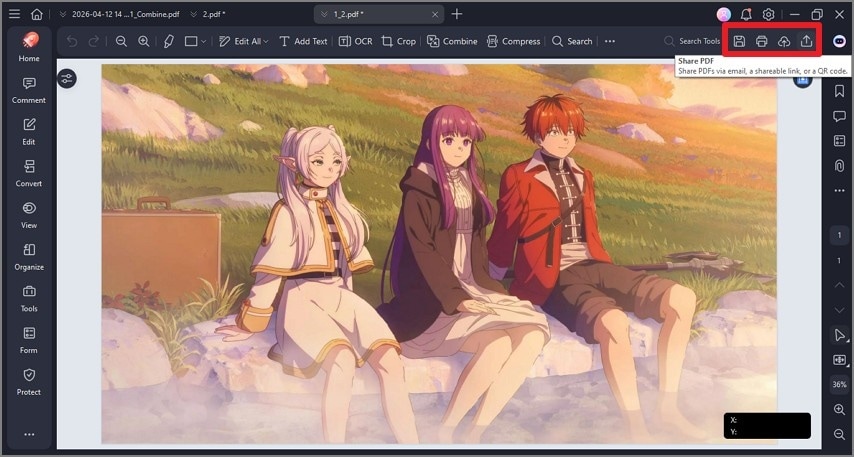Open the Tools panel in left sidebar

tap(29, 298)
